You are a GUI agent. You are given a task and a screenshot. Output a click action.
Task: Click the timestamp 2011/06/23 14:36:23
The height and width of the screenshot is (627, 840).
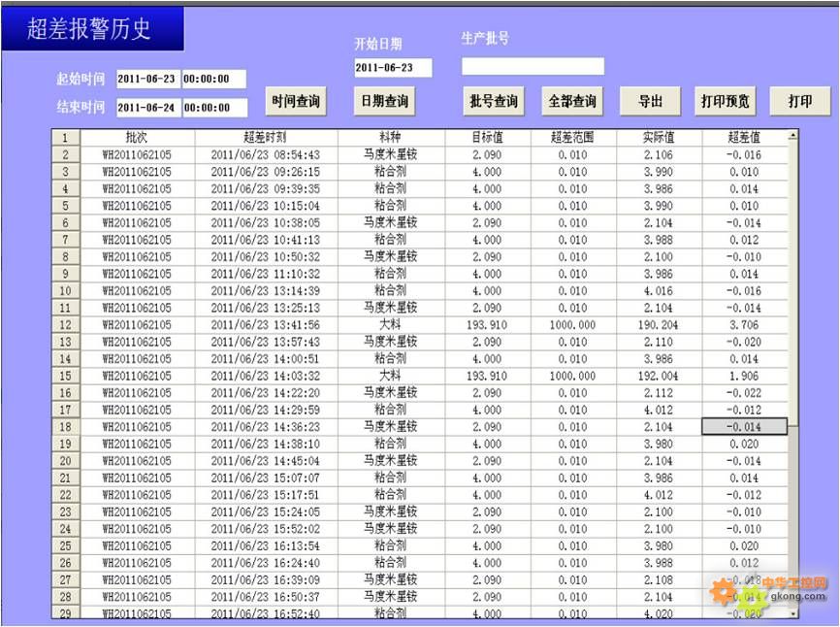click(x=265, y=427)
